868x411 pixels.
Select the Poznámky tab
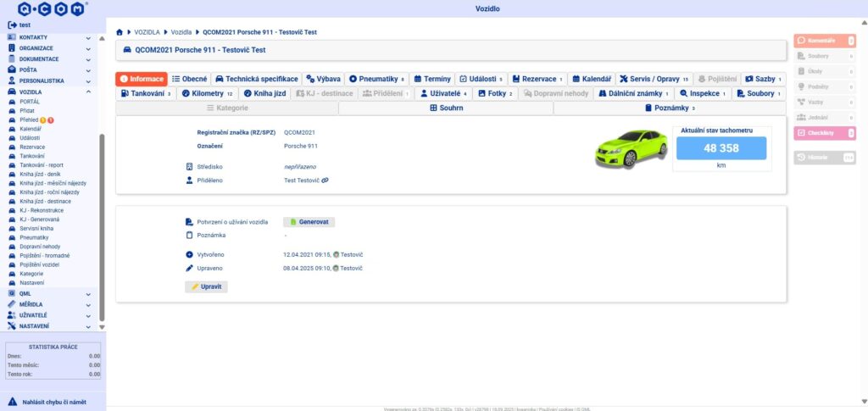(x=670, y=108)
